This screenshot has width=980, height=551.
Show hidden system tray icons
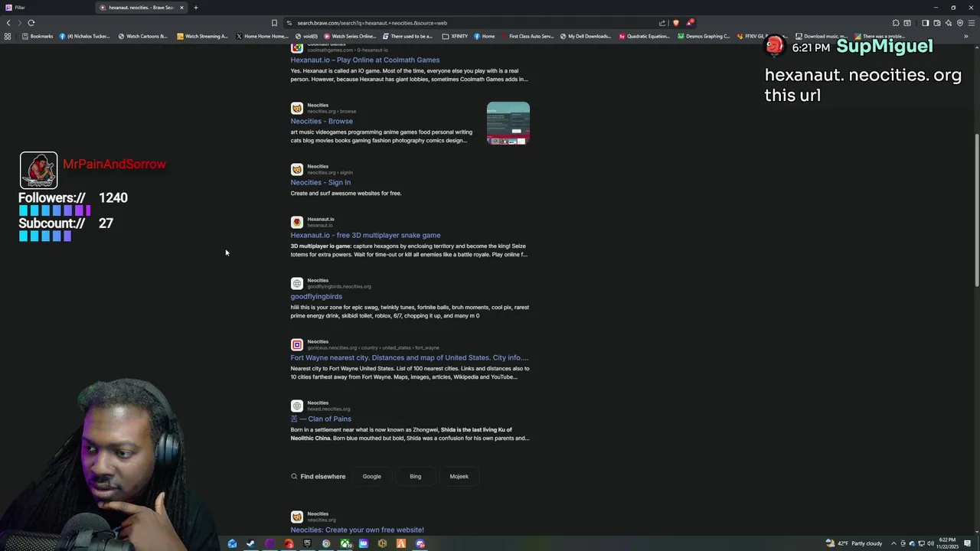point(893,543)
